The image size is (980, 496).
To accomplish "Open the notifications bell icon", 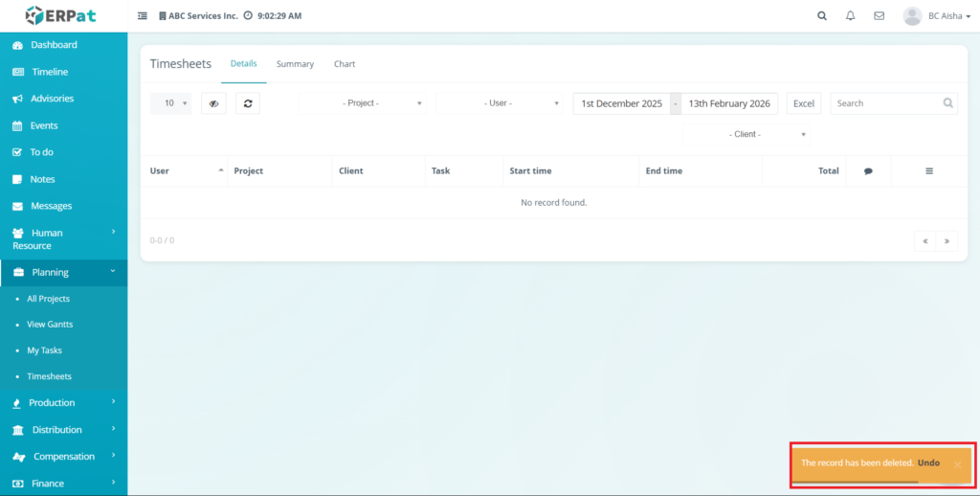I will [x=850, y=16].
